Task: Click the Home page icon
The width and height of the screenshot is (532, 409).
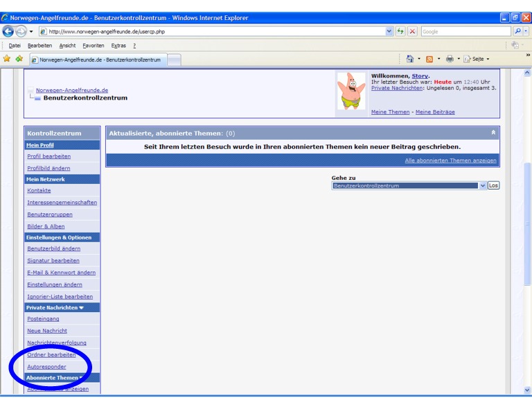Action: click(x=410, y=59)
